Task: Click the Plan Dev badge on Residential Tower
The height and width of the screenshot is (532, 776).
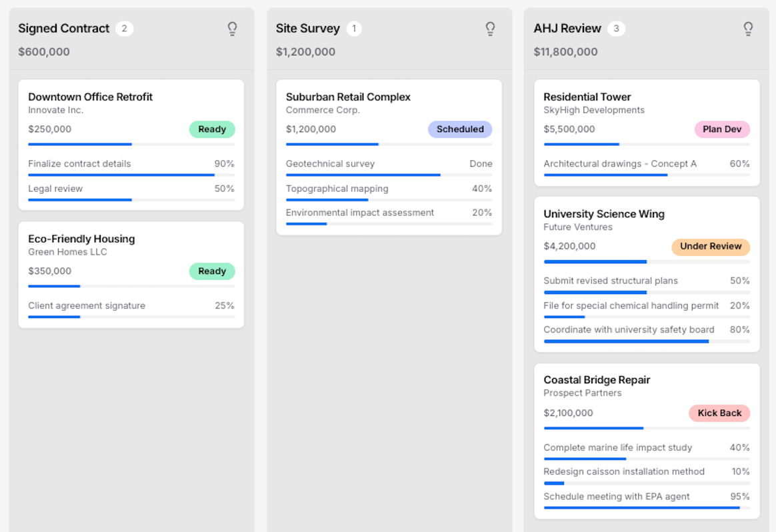Action: point(722,129)
